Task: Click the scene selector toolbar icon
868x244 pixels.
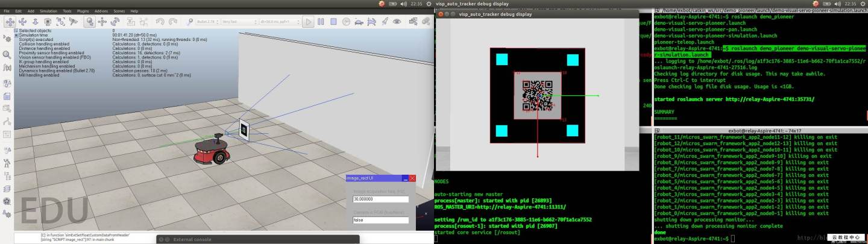Action: [426, 22]
